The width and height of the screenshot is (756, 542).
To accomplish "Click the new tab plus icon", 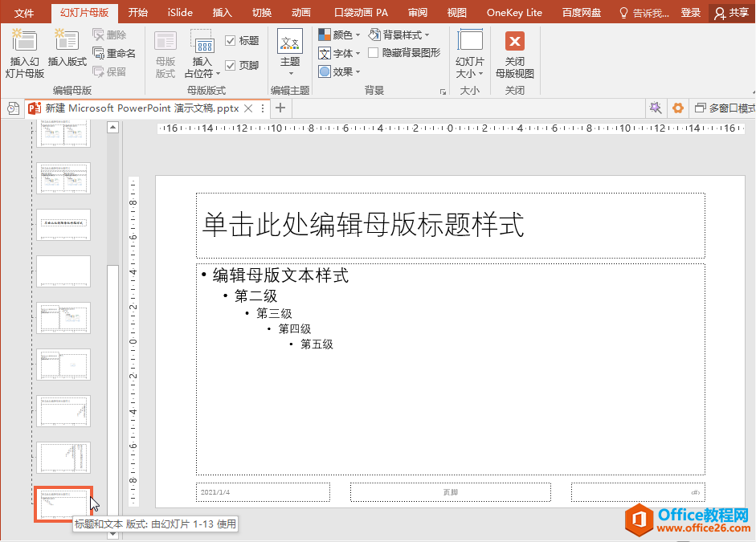I will pyautogui.click(x=280, y=108).
